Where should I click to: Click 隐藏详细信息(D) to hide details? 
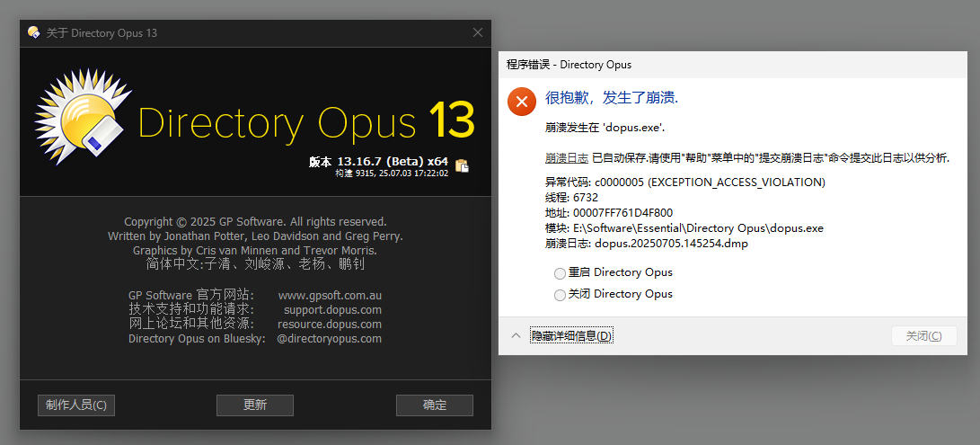pyautogui.click(x=572, y=336)
